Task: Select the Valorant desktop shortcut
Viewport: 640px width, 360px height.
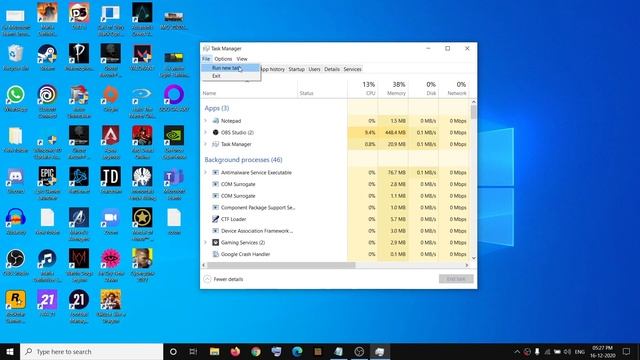Action: (x=142, y=58)
